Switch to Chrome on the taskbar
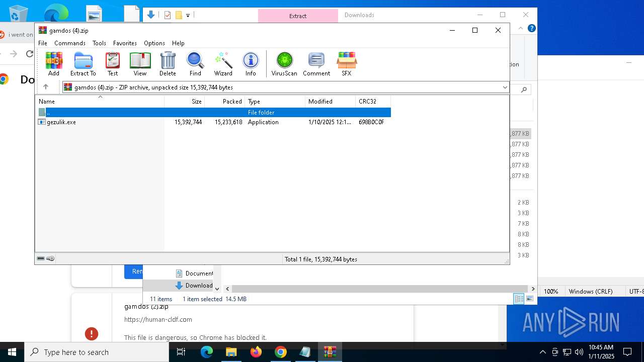Viewport: 644px width, 362px height. click(281, 352)
